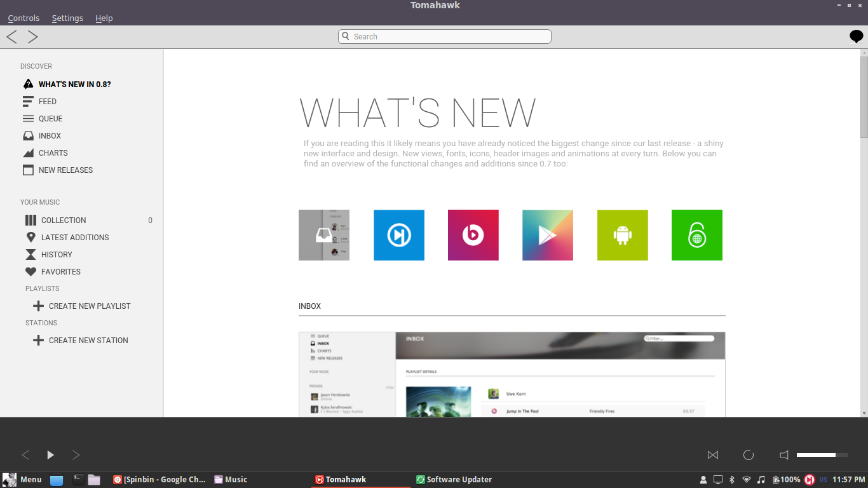Image resolution: width=868 pixels, height=488 pixels.
Task: Click the green padlock globe tile
Action: pyautogui.click(x=697, y=235)
